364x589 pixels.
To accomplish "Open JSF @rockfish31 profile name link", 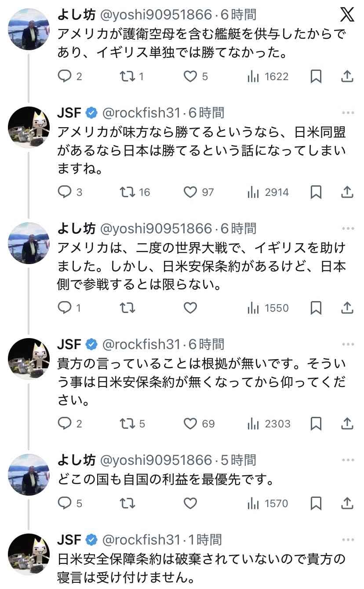I will point(69,113).
